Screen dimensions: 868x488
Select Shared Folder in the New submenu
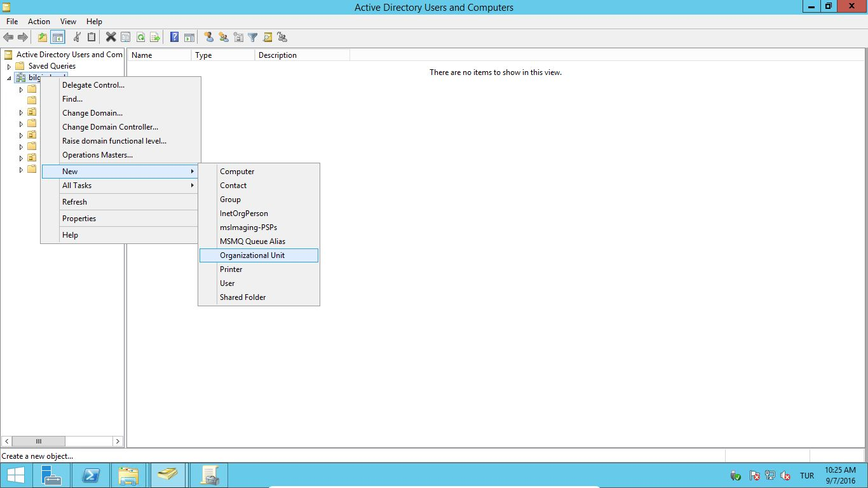pyautogui.click(x=259, y=297)
